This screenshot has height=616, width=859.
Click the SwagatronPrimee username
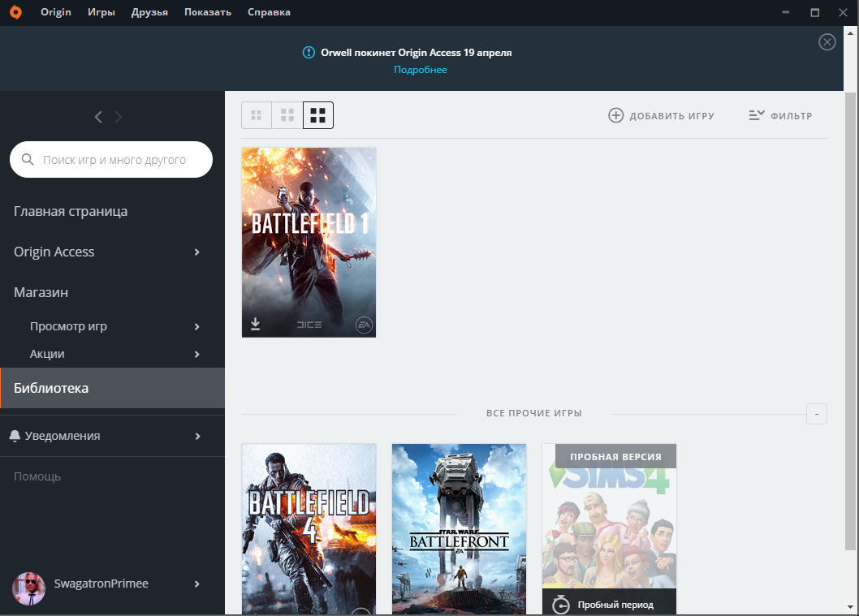[101, 584]
